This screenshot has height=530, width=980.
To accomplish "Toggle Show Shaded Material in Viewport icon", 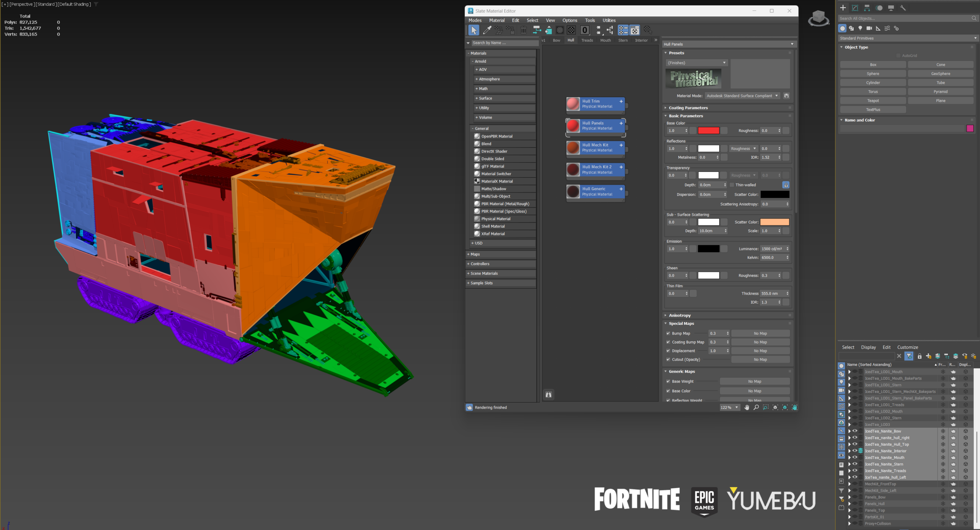I will 559,30.
